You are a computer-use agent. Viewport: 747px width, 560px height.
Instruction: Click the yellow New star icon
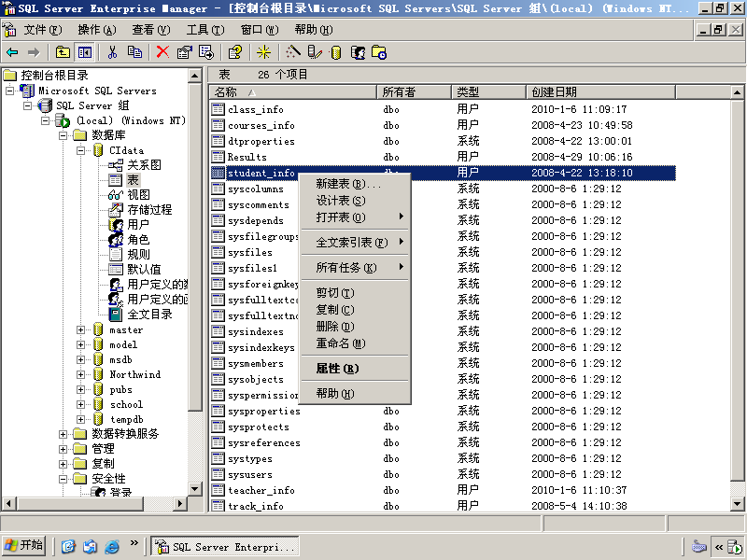(x=263, y=52)
